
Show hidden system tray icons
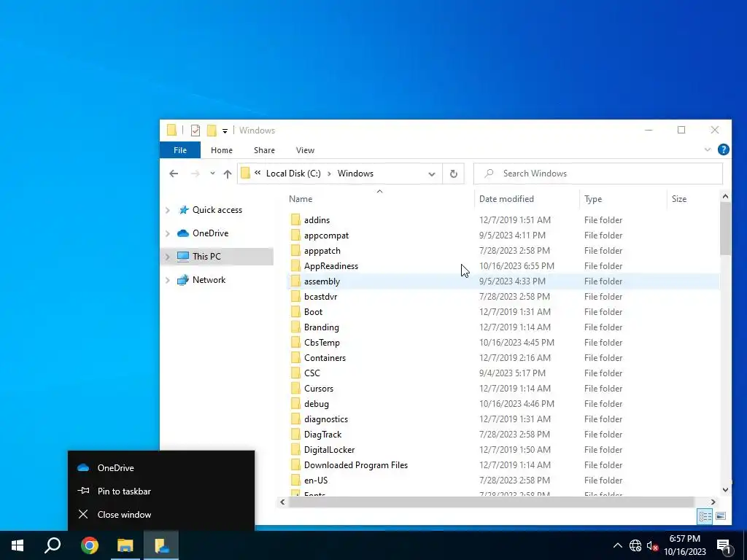coord(617,545)
